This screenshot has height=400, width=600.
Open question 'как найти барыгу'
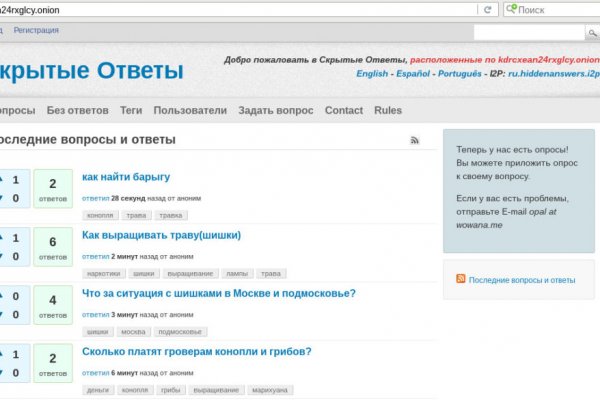click(x=126, y=177)
